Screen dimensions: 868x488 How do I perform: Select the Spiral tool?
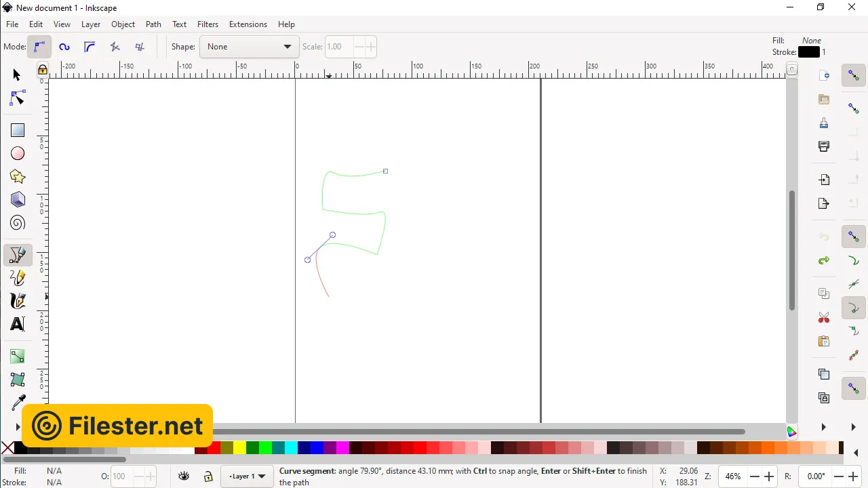pos(18,223)
